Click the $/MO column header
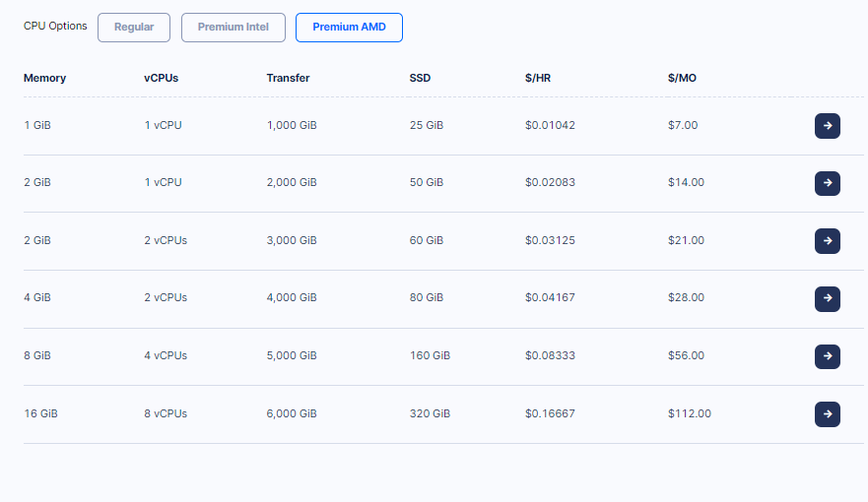 click(x=682, y=78)
